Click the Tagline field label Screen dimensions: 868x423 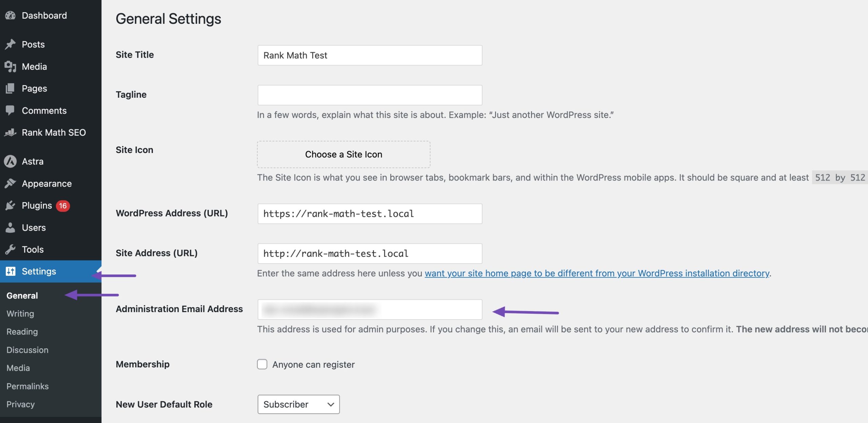click(131, 95)
